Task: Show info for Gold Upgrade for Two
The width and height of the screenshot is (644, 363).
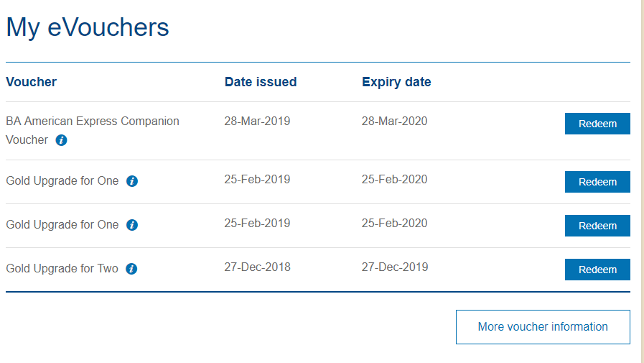Action: [x=131, y=269]
